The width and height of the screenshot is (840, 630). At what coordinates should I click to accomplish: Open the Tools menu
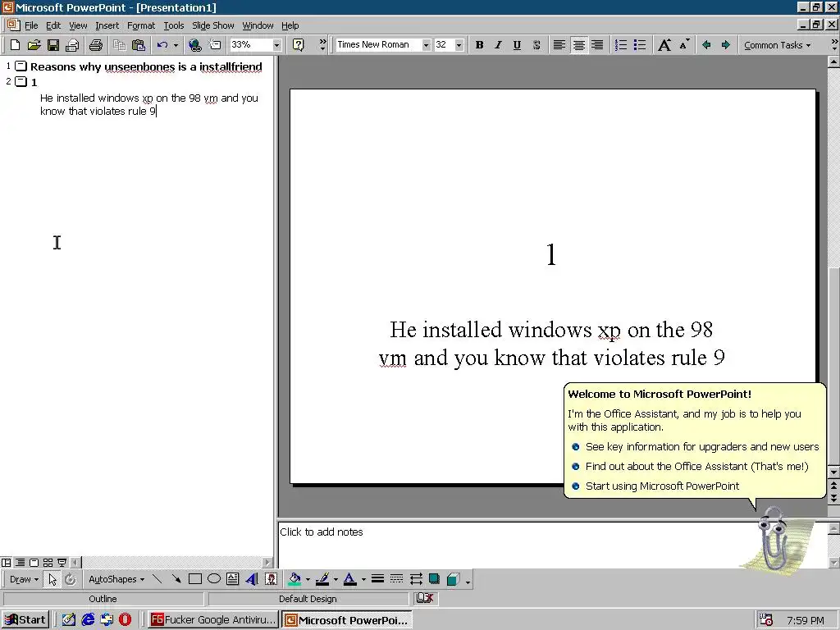coord(174,25)
